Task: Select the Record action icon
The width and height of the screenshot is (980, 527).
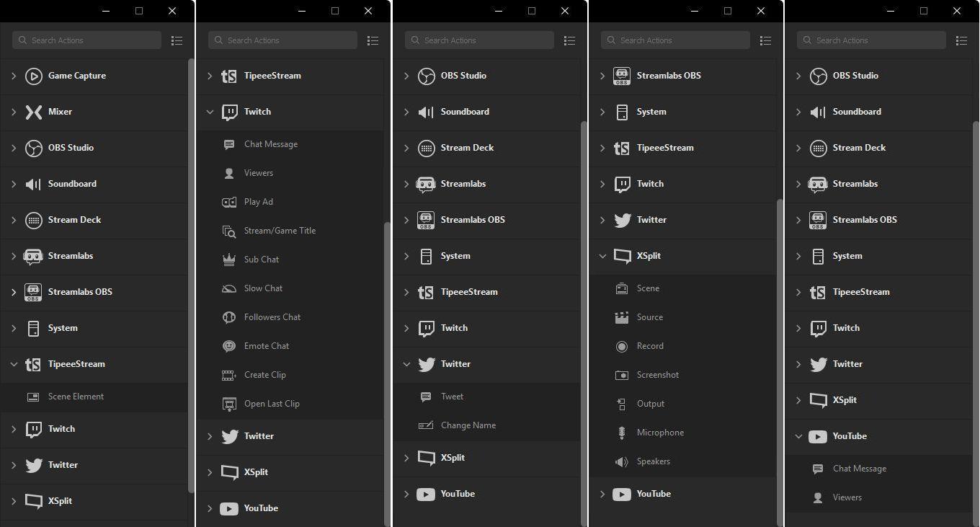Action: pos(622,346)
